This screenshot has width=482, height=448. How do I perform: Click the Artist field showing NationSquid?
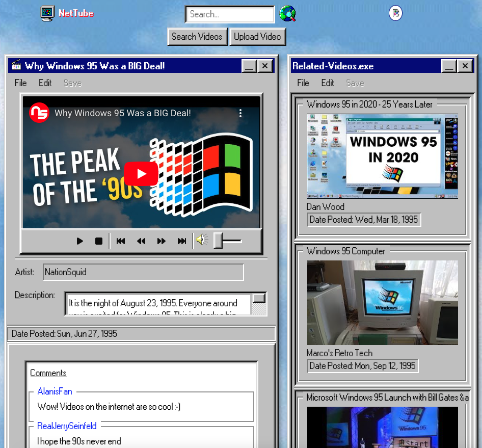point(143,272)
